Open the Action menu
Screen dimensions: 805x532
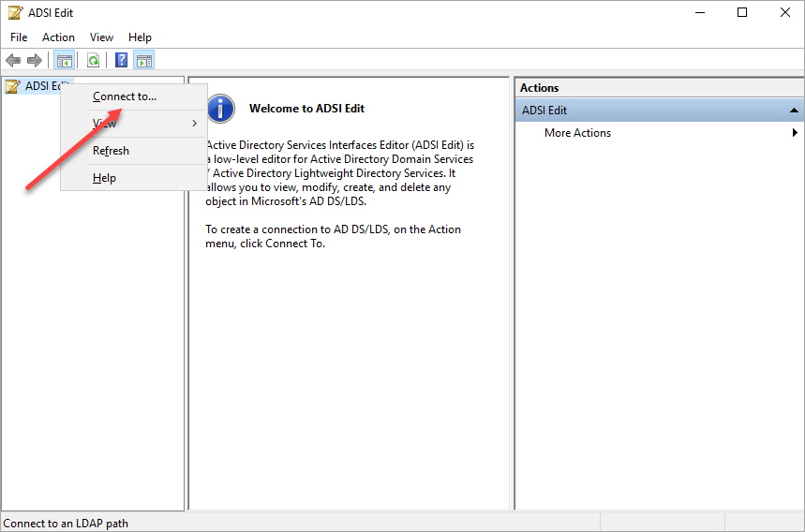click(x=58, y=37)
